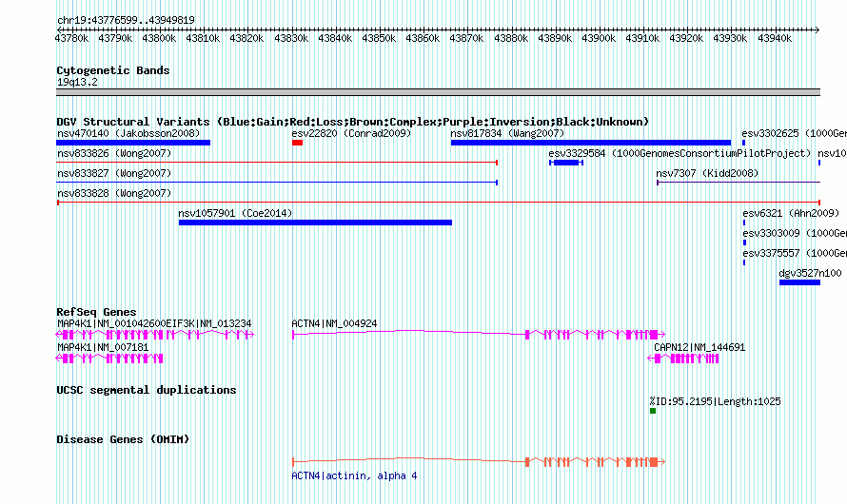Click the red esv22820 loss bar
This screenshot has width=847, height=504.
pos(297,143)
